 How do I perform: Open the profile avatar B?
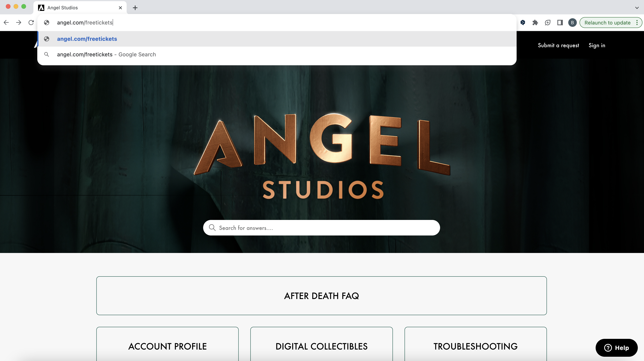tap(572, 23)
